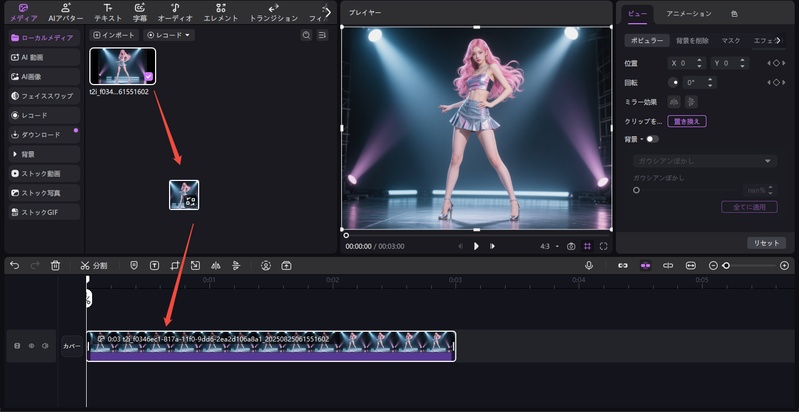
Task: Open the エレメント tab
Action: point(221,13)
